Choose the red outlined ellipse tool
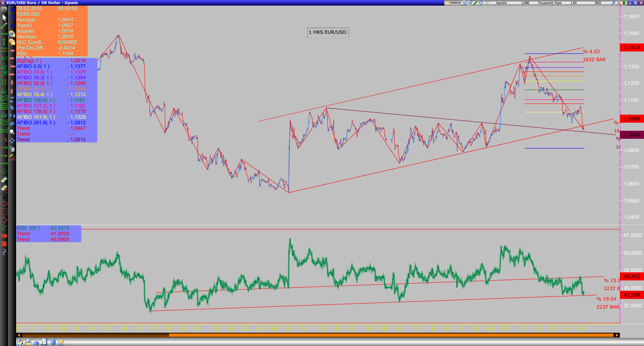The image size is (644, 346). coord(4,204)
